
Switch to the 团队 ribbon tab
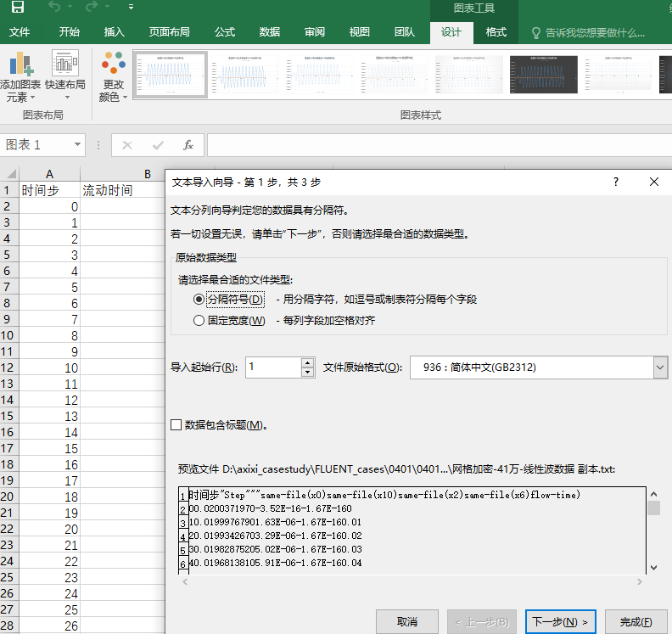[x=404, y=32]
